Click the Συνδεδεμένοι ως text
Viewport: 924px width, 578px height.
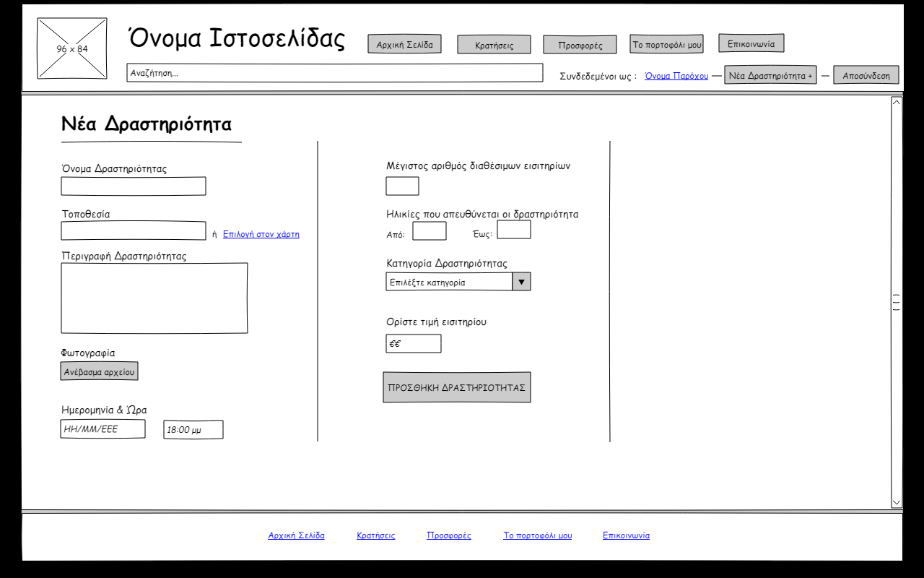598,76
